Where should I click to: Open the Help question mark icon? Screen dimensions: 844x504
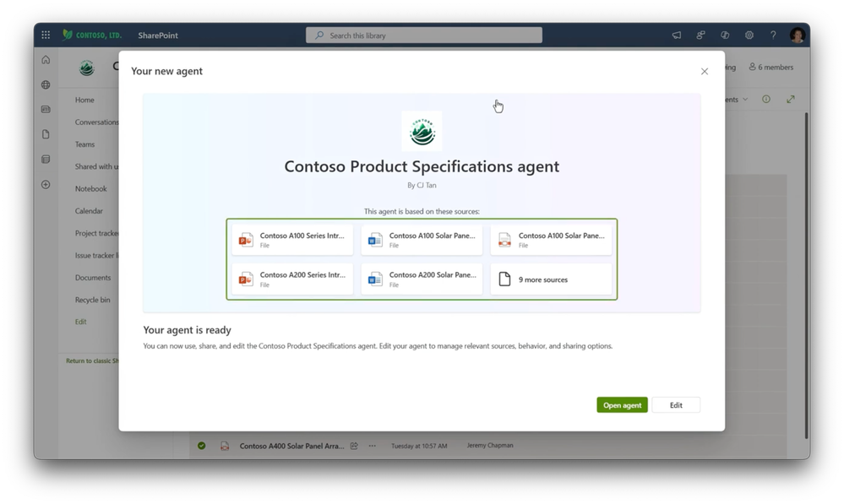tap(773, 35)
